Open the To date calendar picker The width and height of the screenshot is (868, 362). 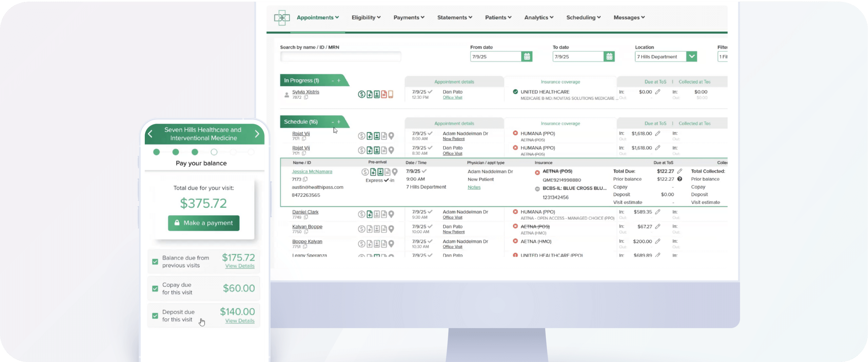coord(609,57)
